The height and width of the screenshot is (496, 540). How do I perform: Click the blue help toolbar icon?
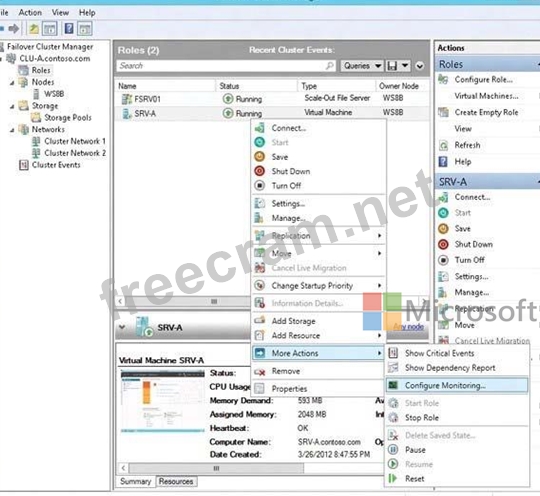(69, 29)
